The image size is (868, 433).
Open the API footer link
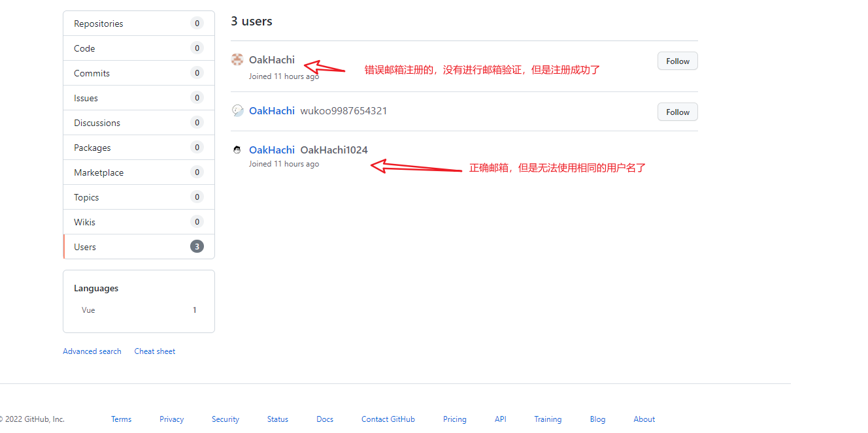501,419
